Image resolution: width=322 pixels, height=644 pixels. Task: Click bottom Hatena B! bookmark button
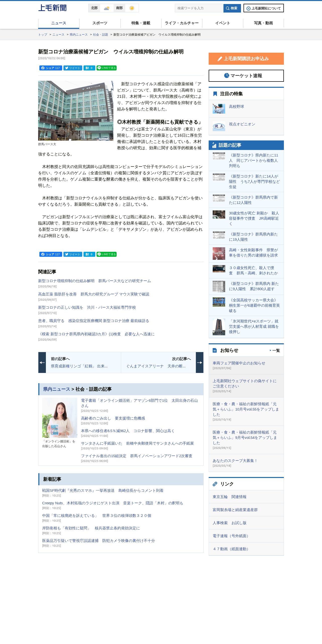pos(89,254)
